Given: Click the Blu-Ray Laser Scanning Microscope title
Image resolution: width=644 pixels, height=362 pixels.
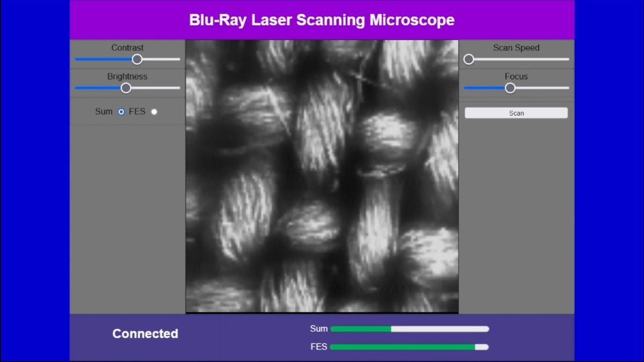Looking at the screenshot, I should 322,20.
